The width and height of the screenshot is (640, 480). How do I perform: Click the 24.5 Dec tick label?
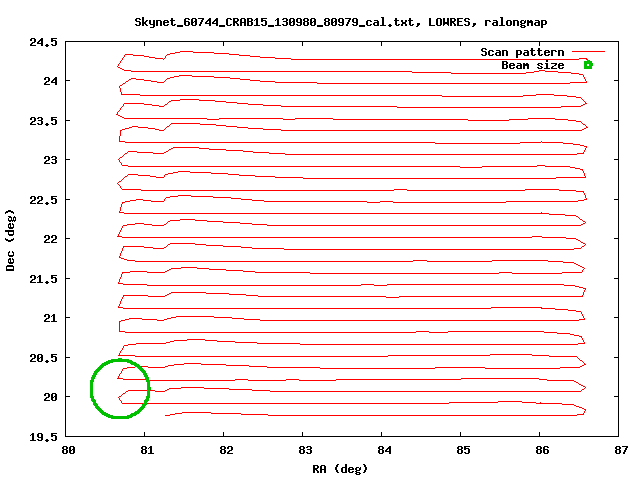click(x=44, y=42)
